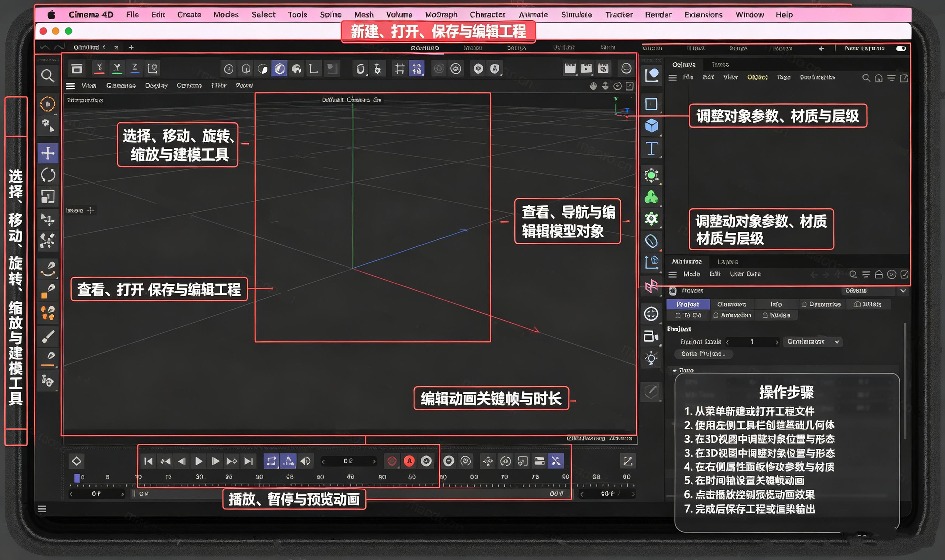Click the blue Null square icon in palette
Image resolution: width=945 pixels, height=560 pixels.
[651, 104]
